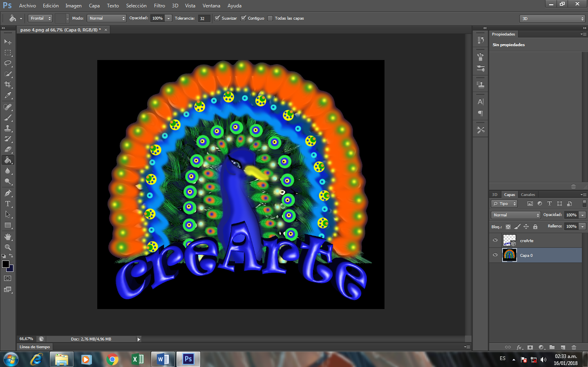Select the Clone Stamp tool

tap(8, 128)
